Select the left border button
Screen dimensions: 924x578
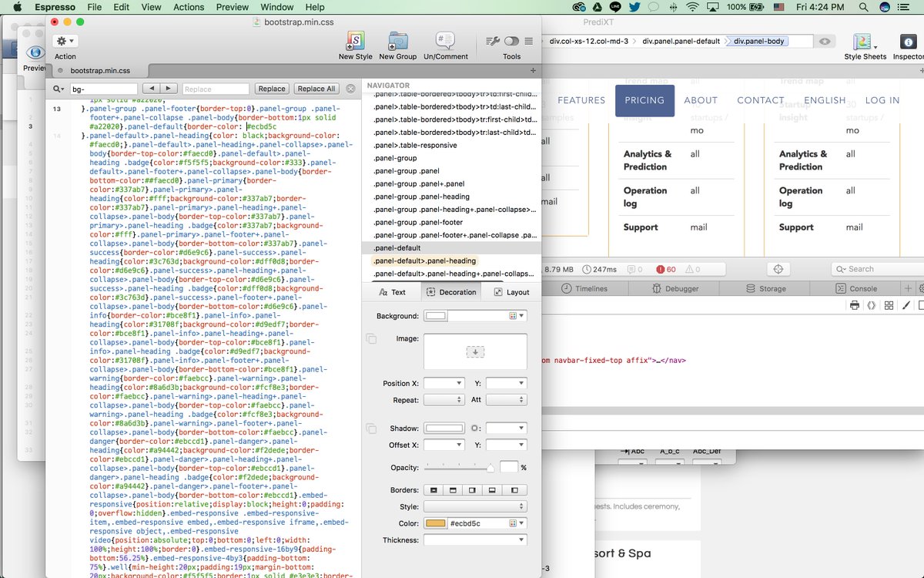[x=517, y=490]
